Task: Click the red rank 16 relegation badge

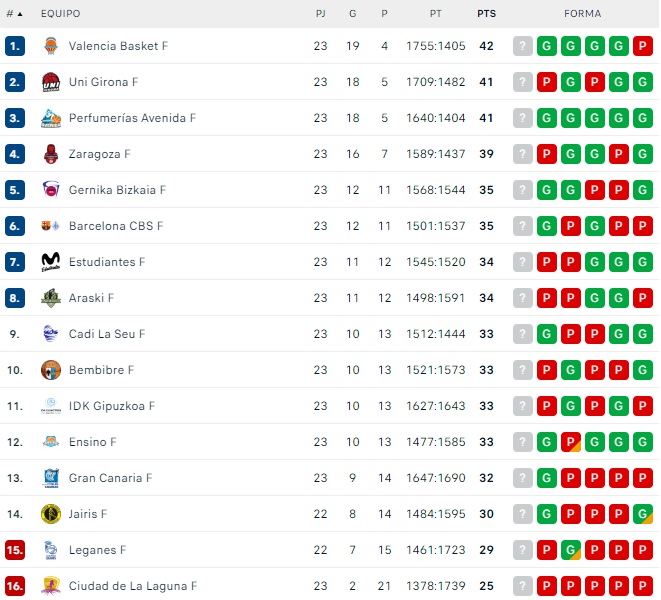Action: click(14, 586)
